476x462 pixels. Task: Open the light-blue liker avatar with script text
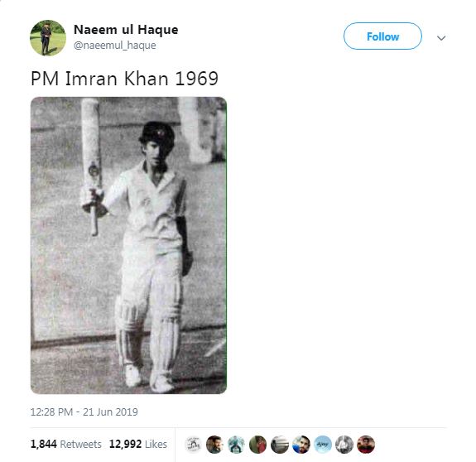pos(323,445)
